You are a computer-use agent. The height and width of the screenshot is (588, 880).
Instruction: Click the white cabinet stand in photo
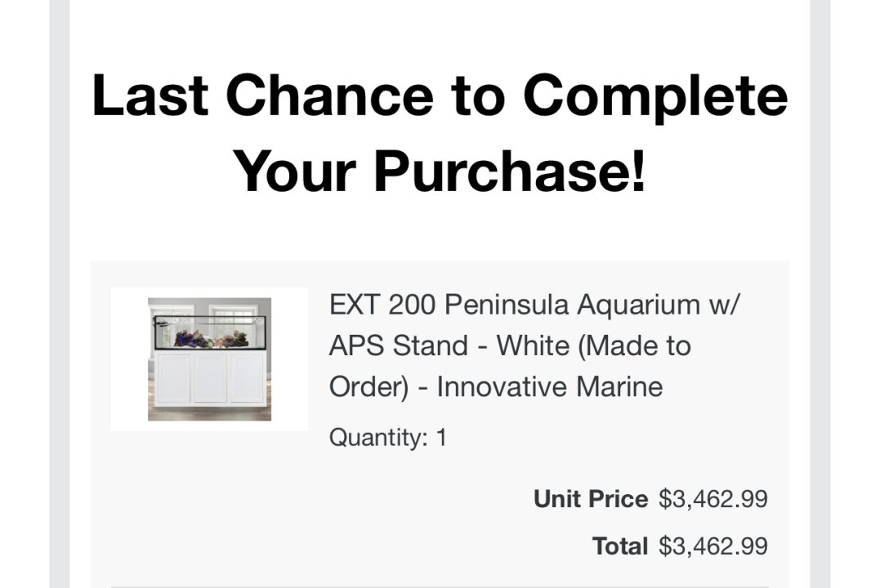pos(211,377)
